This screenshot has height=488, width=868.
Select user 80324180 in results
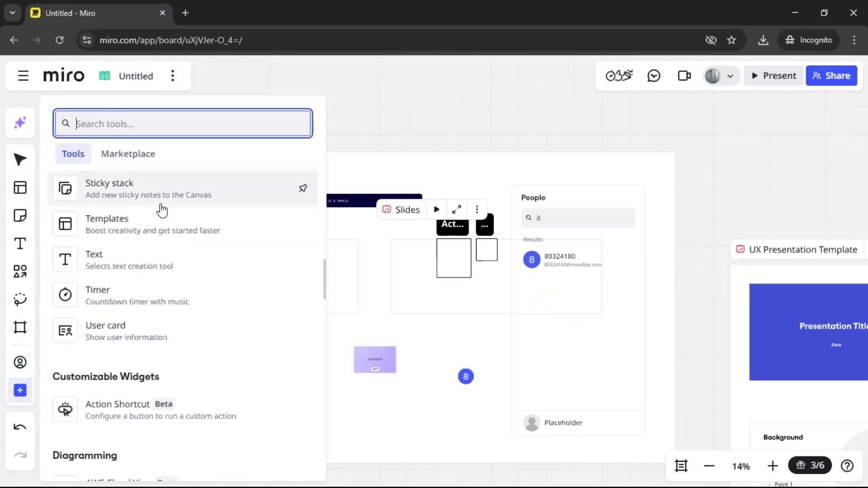(562, 260)
